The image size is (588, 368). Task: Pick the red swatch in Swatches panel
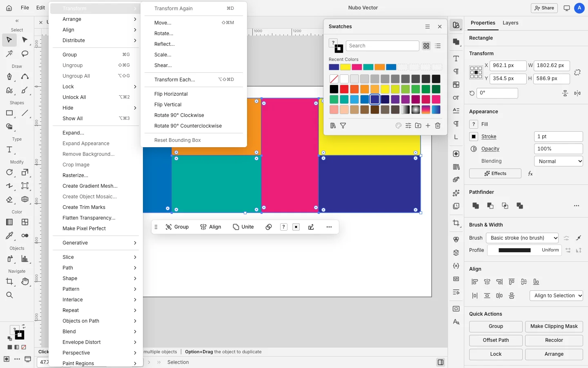click(x=344, y=89)
